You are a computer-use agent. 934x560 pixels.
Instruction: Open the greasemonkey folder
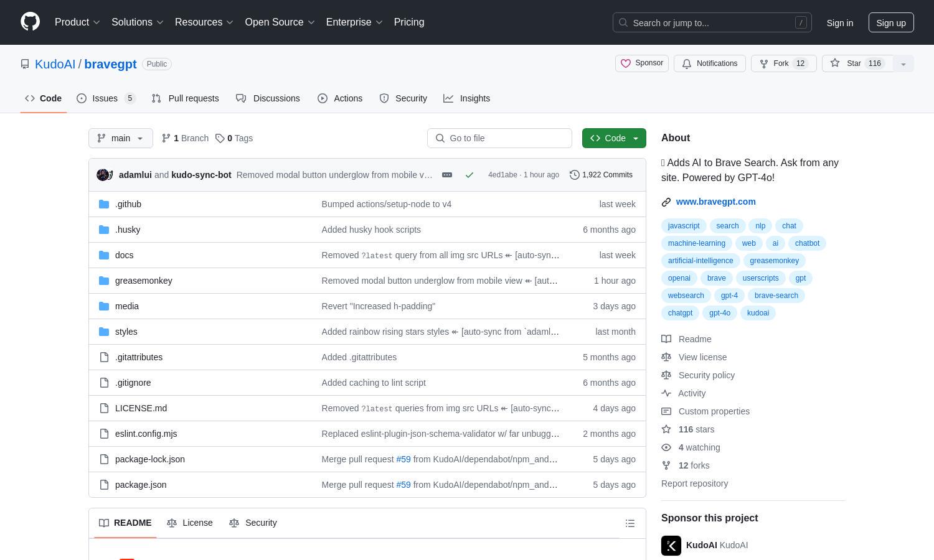[x=144, y=281]
